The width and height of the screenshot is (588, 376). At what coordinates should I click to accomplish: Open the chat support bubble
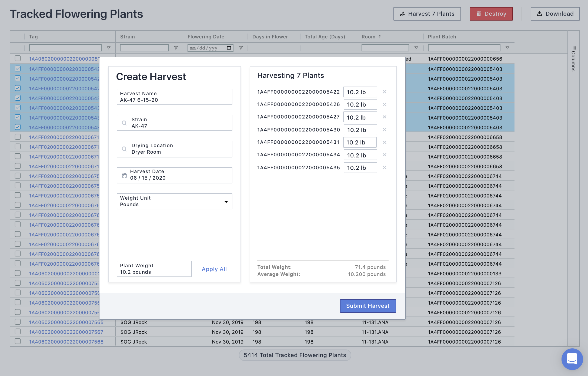(572, 359)
